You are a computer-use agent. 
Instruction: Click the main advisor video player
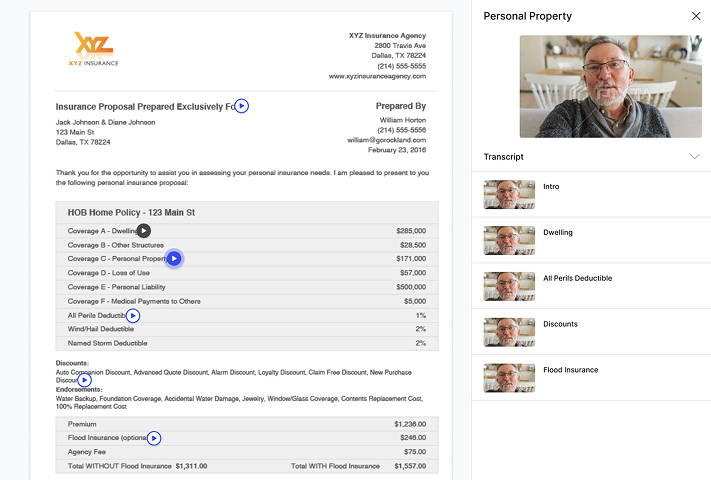point(610,86)
